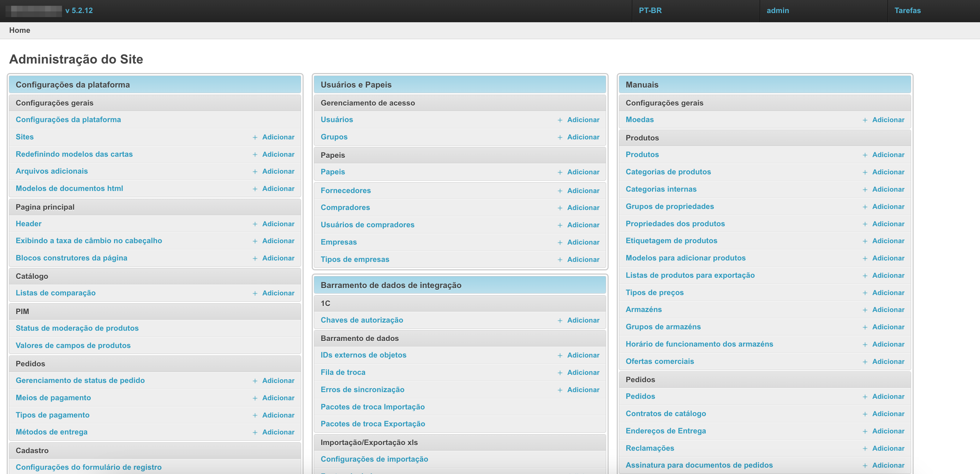This screenshot has height=474, width=980.
Task: Click the v 5.2.12 version label
Action: (x=79, y=11)
